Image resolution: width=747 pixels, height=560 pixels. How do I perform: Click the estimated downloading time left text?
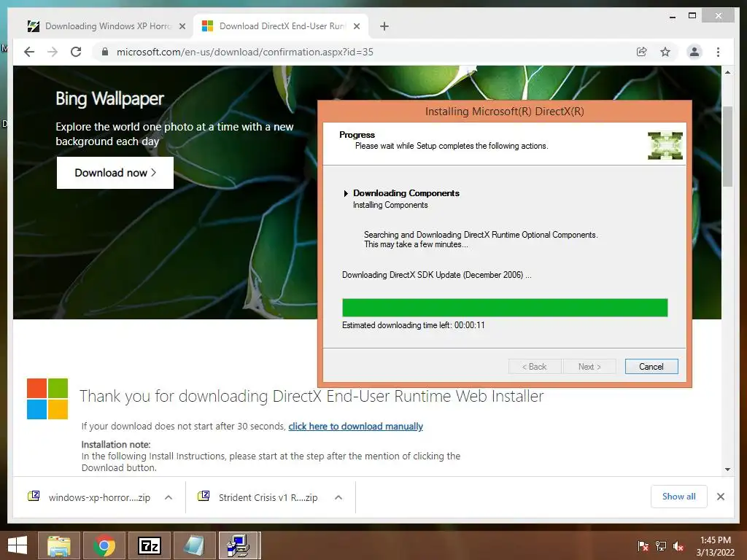pos(413,325)
